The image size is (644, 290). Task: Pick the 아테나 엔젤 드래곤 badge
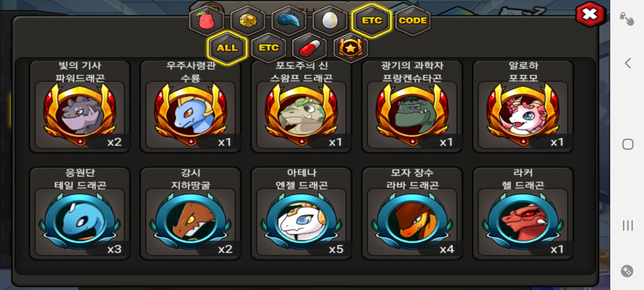click(302, 213)
